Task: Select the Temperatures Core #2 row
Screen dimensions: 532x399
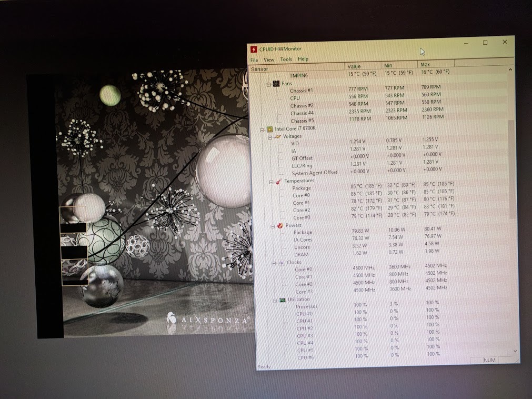Action: point(380,209)
